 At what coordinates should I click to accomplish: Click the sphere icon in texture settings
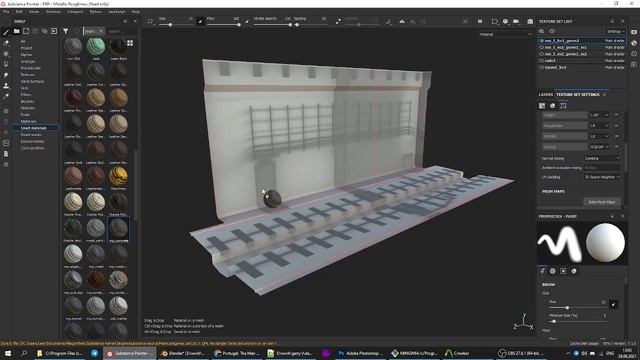(x=553, y=106)
